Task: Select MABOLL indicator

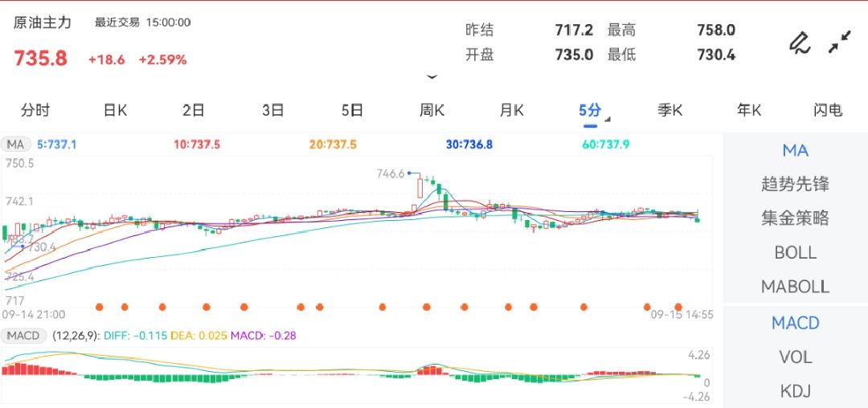Action: (x=796, y=287)
